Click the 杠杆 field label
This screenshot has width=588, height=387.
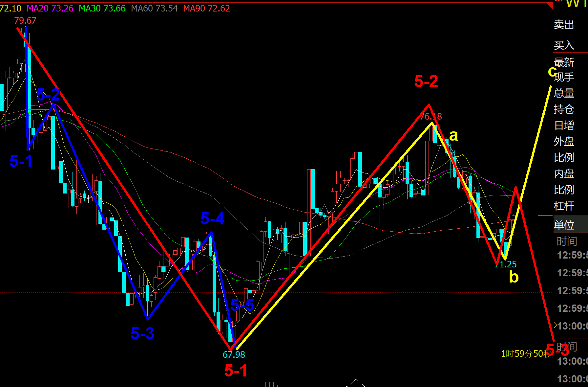point(564,206)
